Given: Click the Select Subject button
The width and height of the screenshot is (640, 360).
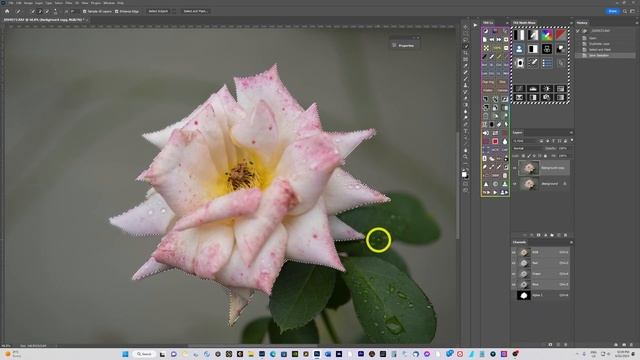Looking at the screenshot, I should 158,11.
